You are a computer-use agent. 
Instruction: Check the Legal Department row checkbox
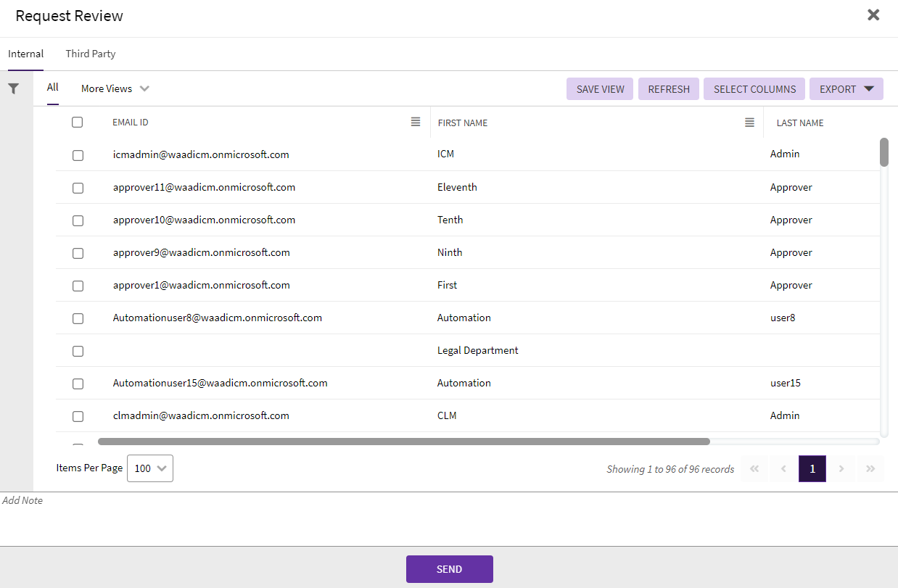pos(78,351)
